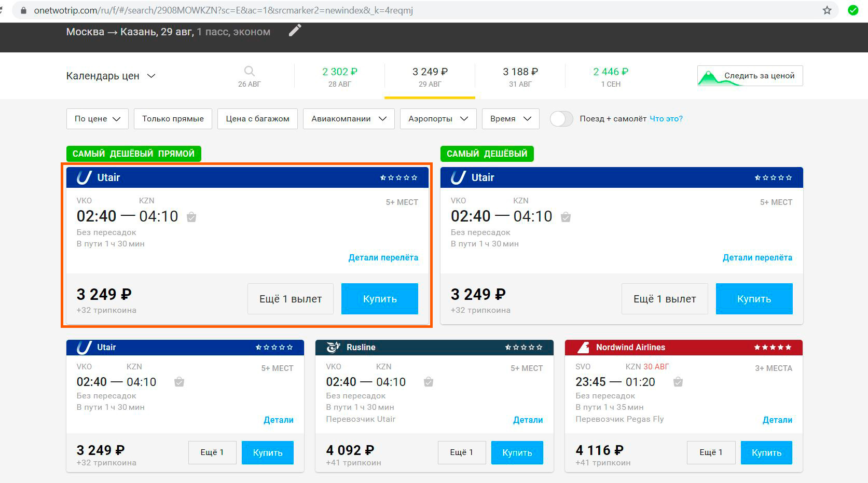Bookmark page with star icon in address bar
This screenshot has height=483, width=868.
tap(827, 10)
